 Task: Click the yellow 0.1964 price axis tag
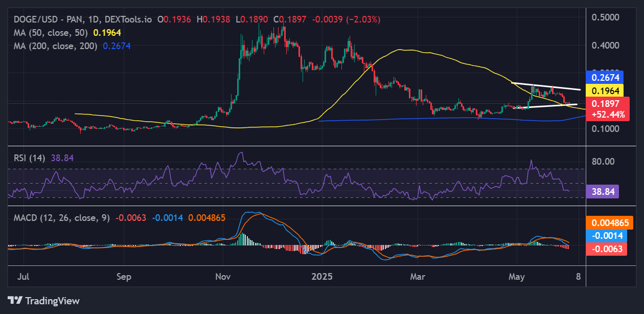pyautogui.click(x=605, y=91)
